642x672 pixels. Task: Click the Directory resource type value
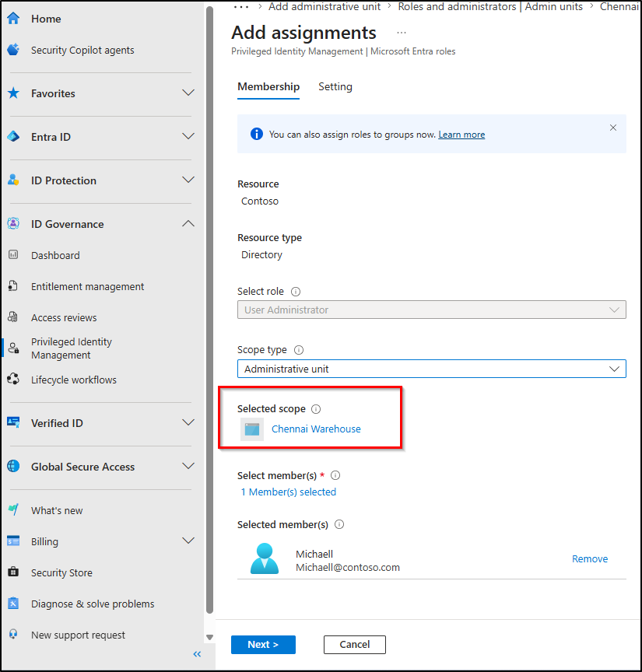261,254
